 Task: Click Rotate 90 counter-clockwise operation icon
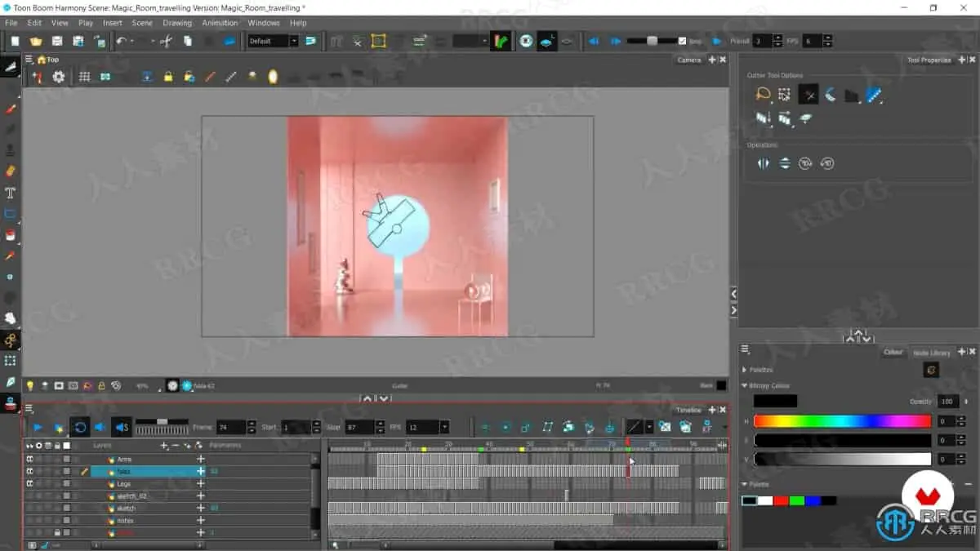coord(826,163)
